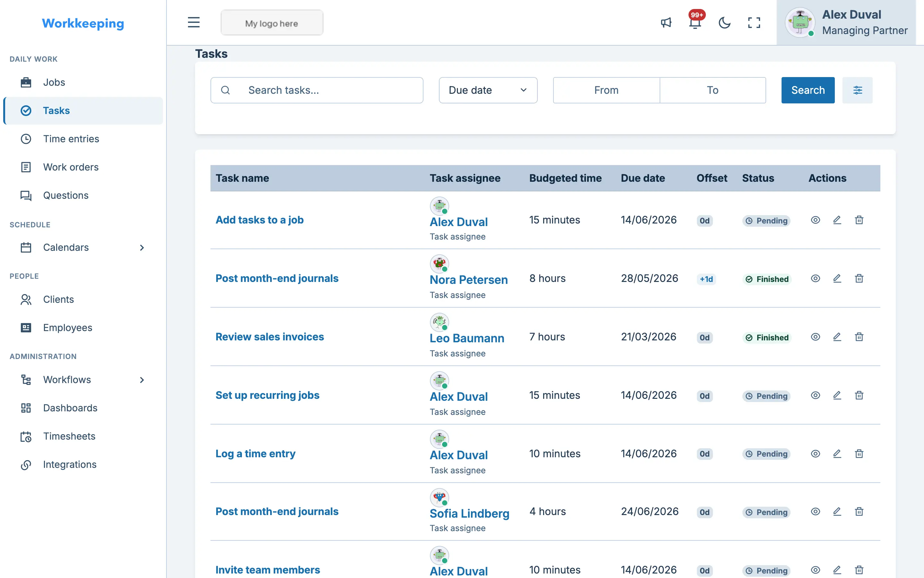Open the 'Invite team members' task link
Viewport: 924px width, 578px height.
[268, 570]
